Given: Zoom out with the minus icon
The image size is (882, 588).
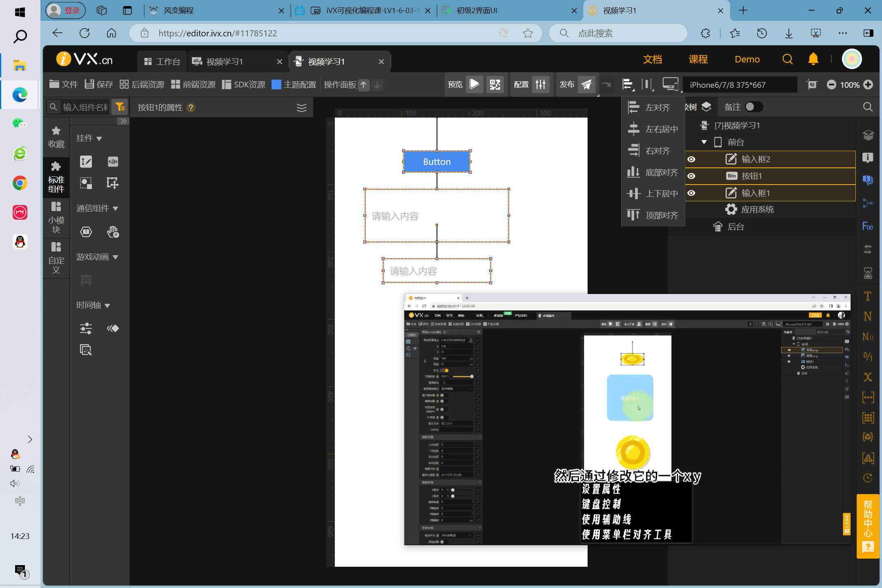Looking at the screenshot, I should [831, 85].
